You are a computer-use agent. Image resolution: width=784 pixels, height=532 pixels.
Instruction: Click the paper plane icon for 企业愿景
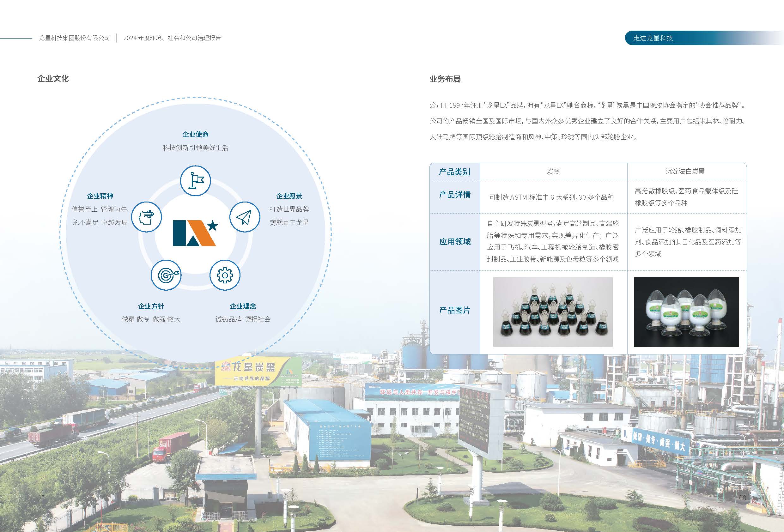pyautogui.click(x=245, y=217)
